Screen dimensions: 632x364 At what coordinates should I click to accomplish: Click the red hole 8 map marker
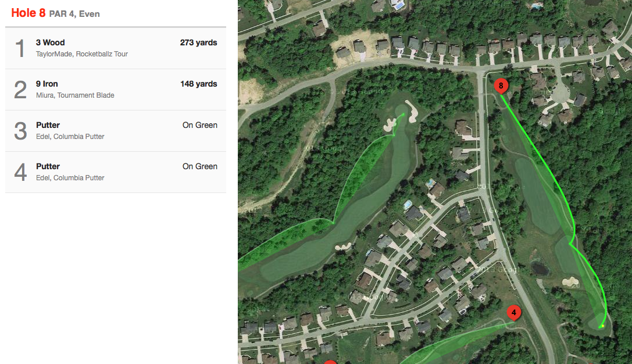501,86
